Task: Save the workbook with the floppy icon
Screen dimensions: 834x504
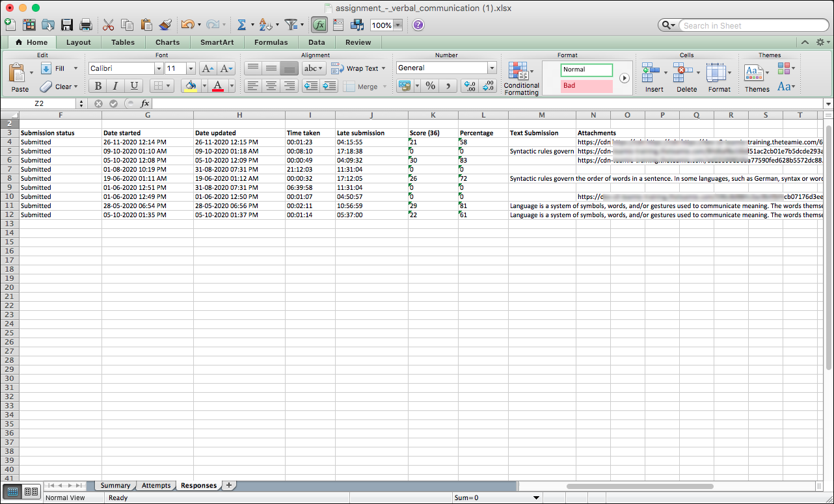Action: point(66,25)
